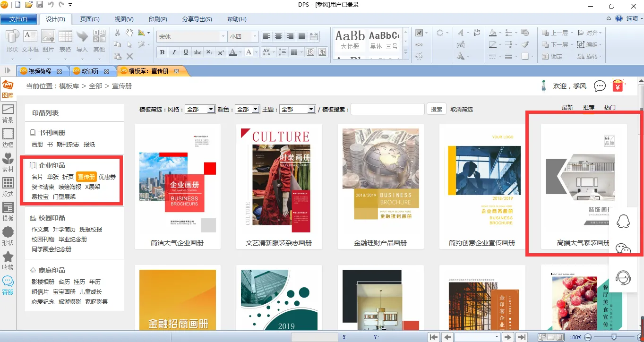Switch to the 视频教程 document tab

click(40, 71)
